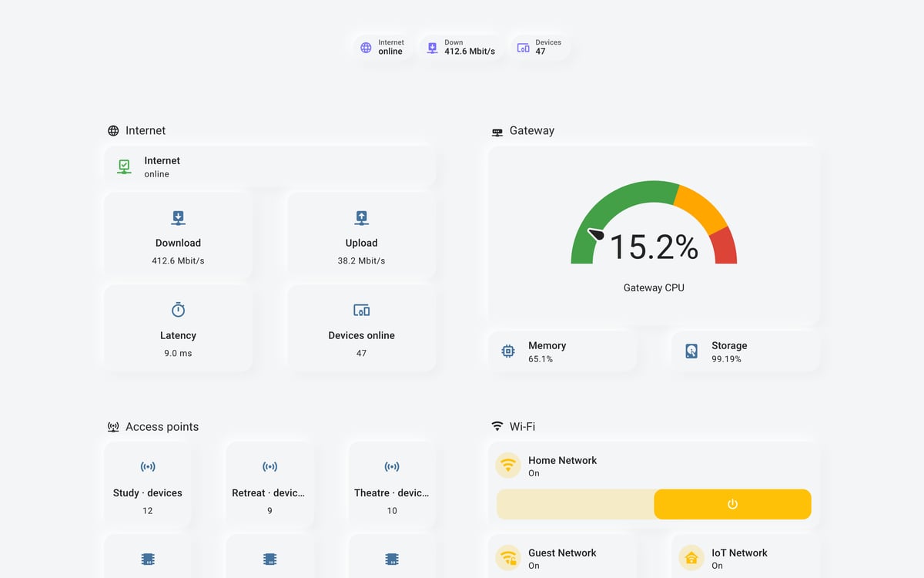This screenshot has width=924, height=578.
Task: Click the Theatre access point icon
Action: pos(392,466)
